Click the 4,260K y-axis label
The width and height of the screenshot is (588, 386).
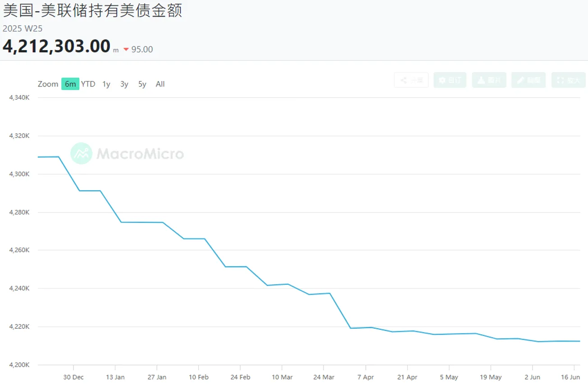(19, 250)
